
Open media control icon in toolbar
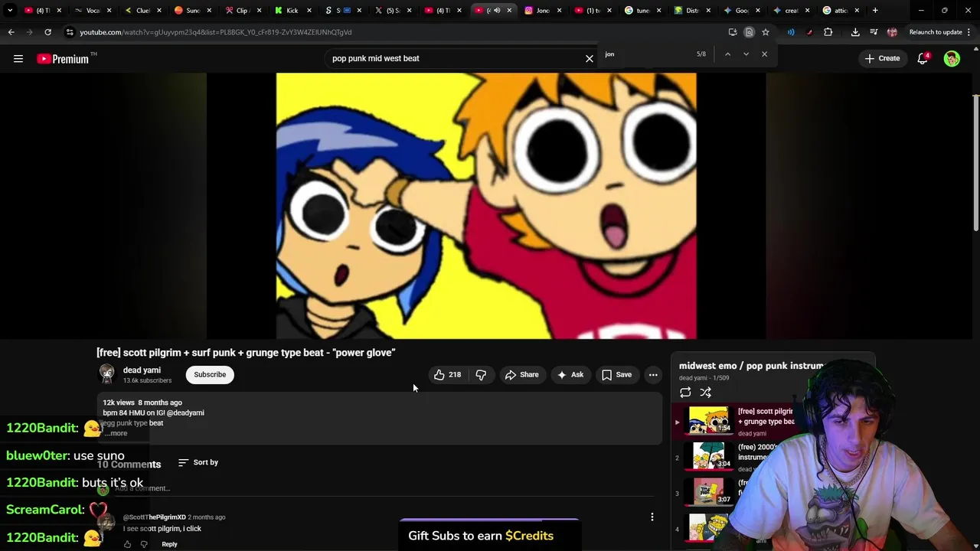click(x=874, y=32)
